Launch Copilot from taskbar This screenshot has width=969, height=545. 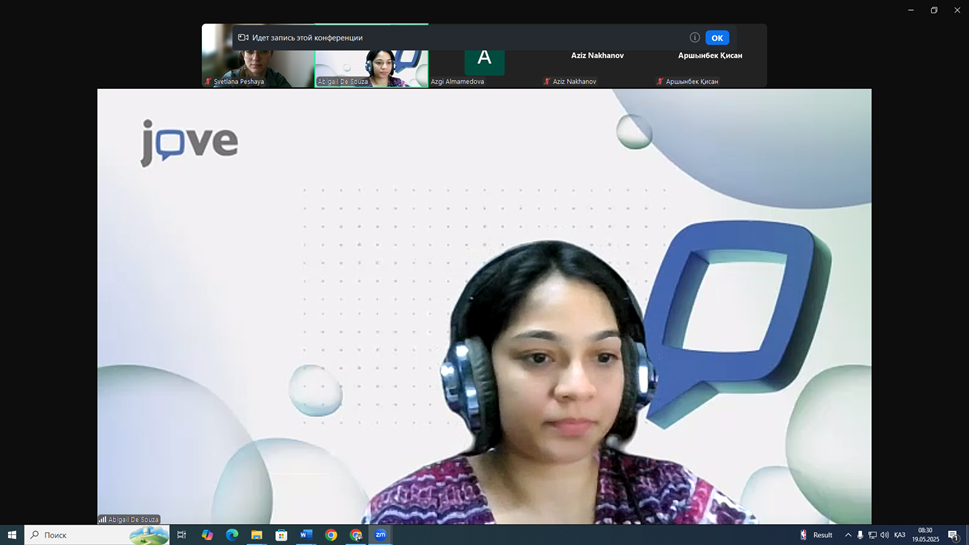tap(207, 535)
